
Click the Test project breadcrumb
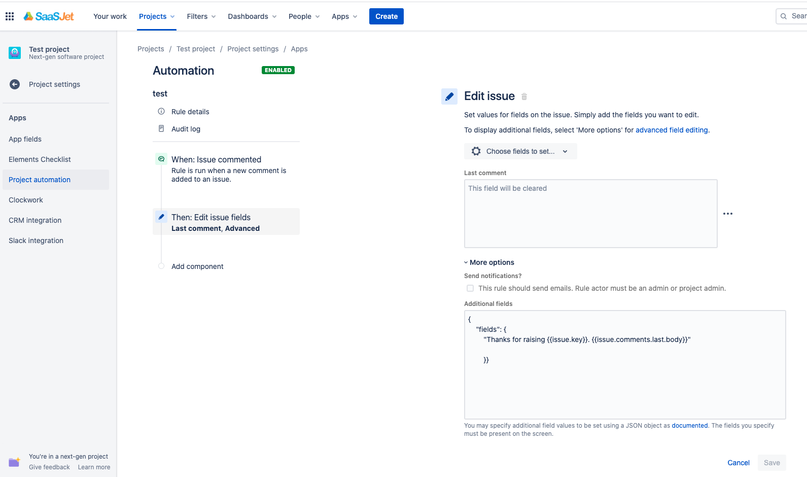point(196,49)
